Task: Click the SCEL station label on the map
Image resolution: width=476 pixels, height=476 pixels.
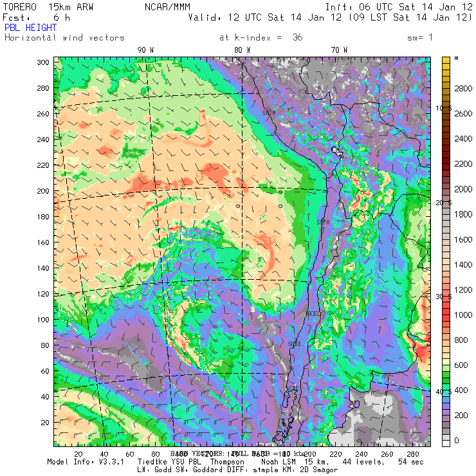Action: click(x=313, y=314)
